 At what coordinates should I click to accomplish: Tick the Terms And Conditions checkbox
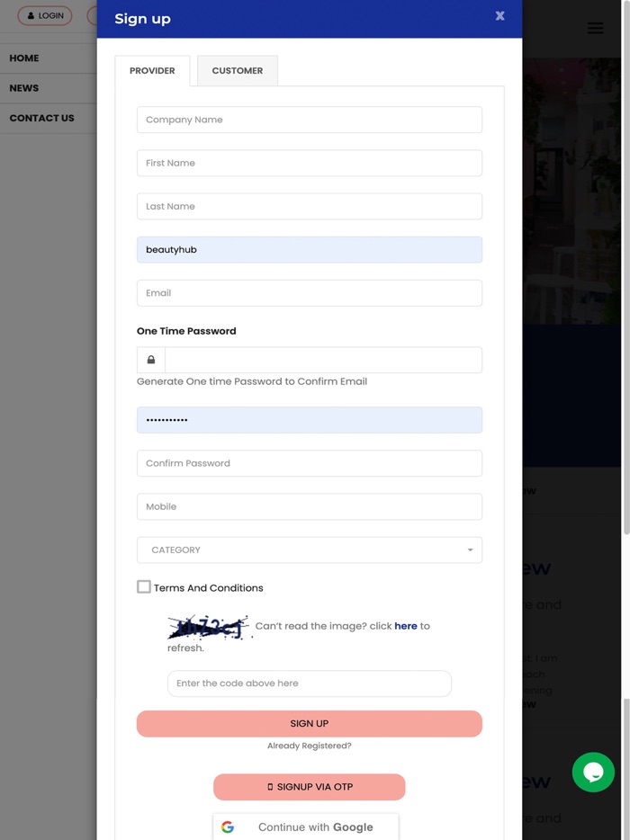point(144,586)
